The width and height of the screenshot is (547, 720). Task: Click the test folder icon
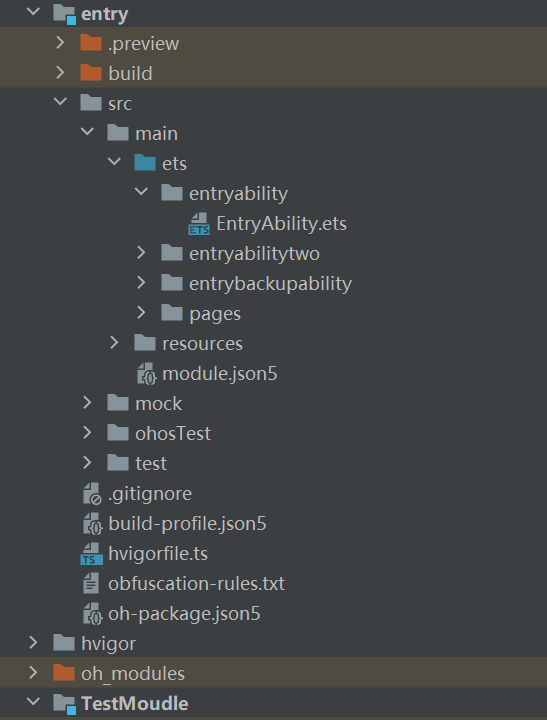118,463
